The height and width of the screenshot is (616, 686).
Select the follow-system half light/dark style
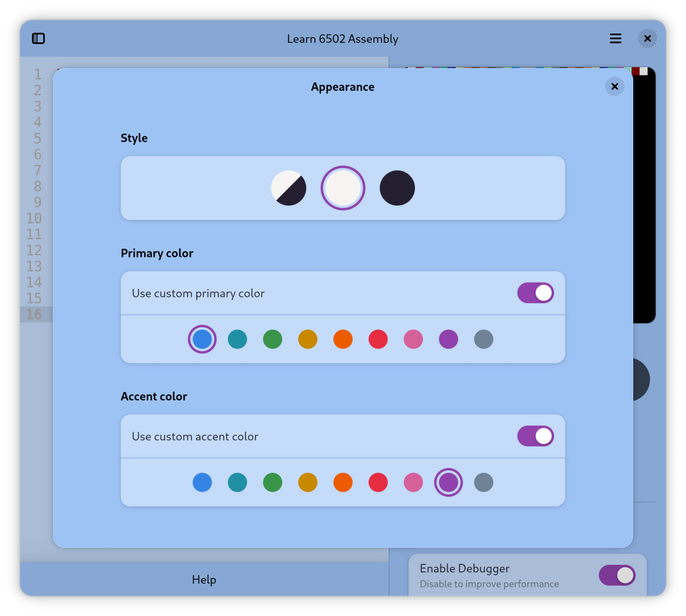click(x=289, y=188)
